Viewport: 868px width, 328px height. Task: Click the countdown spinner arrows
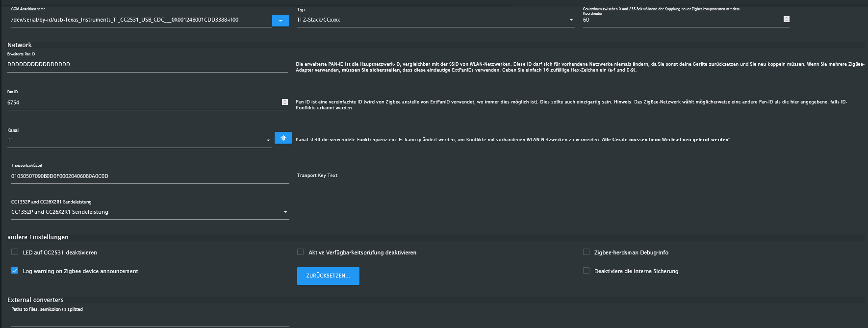(x=787, y=19)
